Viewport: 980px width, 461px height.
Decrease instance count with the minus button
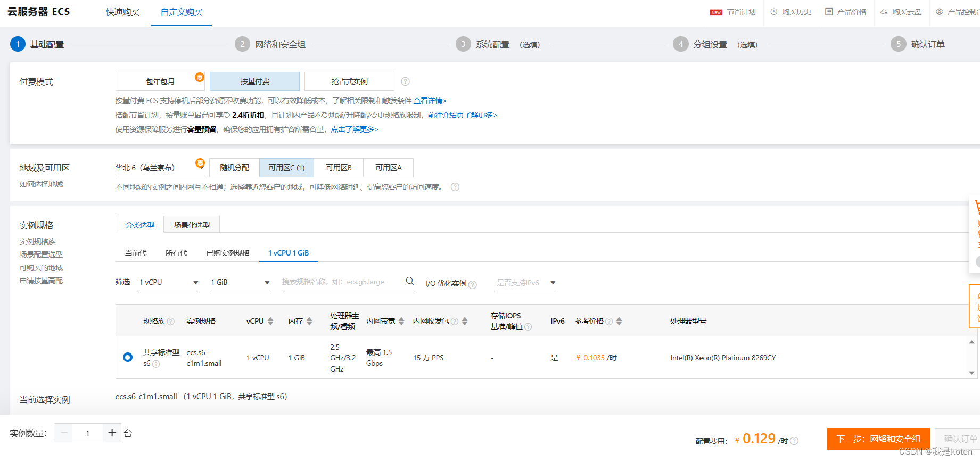click(x=64, y=433)
